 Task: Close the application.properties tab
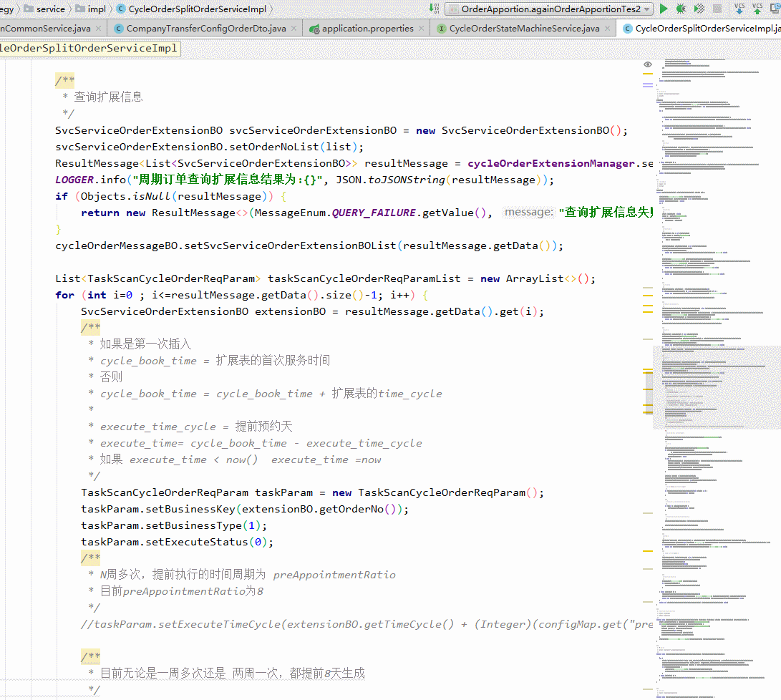pos(422,29)
